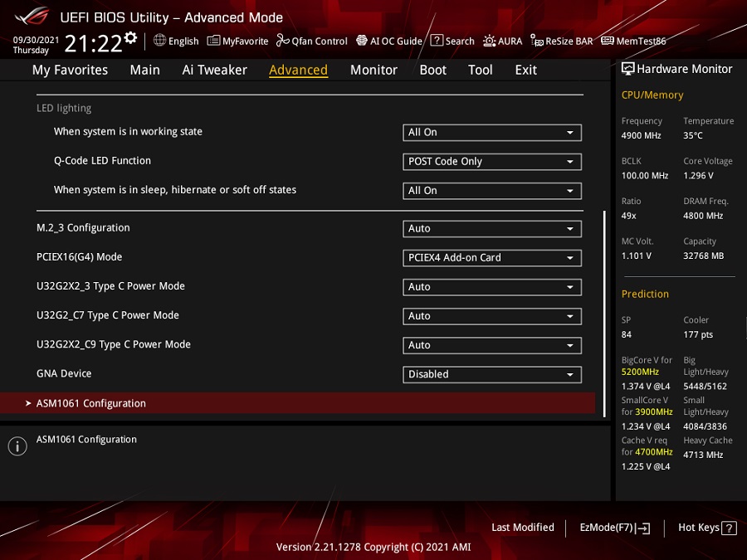Click the 5200MHz BigCore prediction value
This screenshot has width=747, height=560.
pos(640,372)
